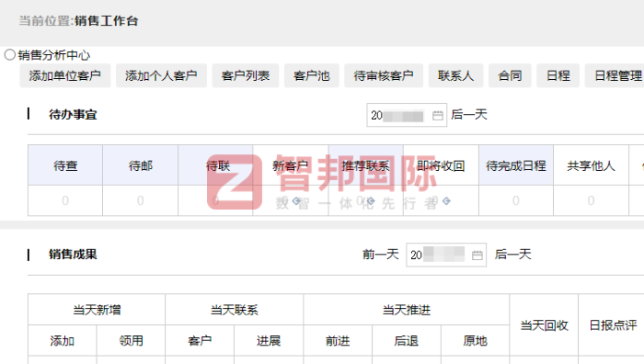Click the 待办事宜 section title
This screenshot has height=364, width=644.
[x=73, y=115]
